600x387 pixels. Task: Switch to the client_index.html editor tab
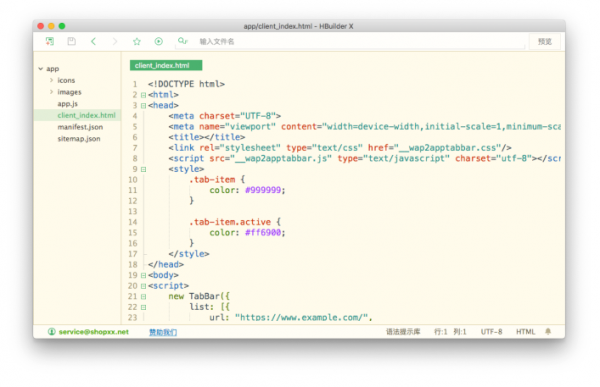(166, 65)
